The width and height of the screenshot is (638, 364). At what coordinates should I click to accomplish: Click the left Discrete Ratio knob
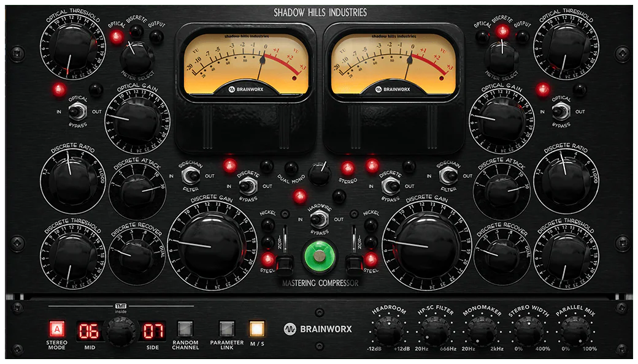[73, 181]
